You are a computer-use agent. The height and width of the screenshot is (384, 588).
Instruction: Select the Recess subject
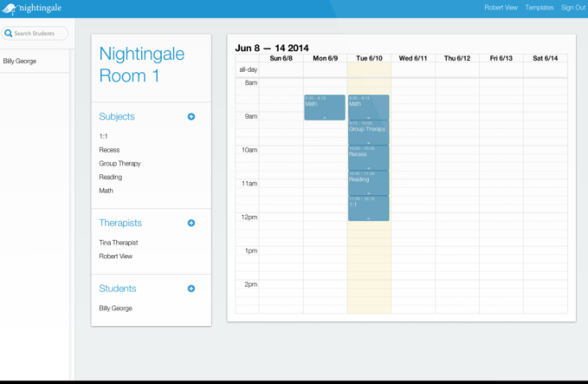coord(109,150)
